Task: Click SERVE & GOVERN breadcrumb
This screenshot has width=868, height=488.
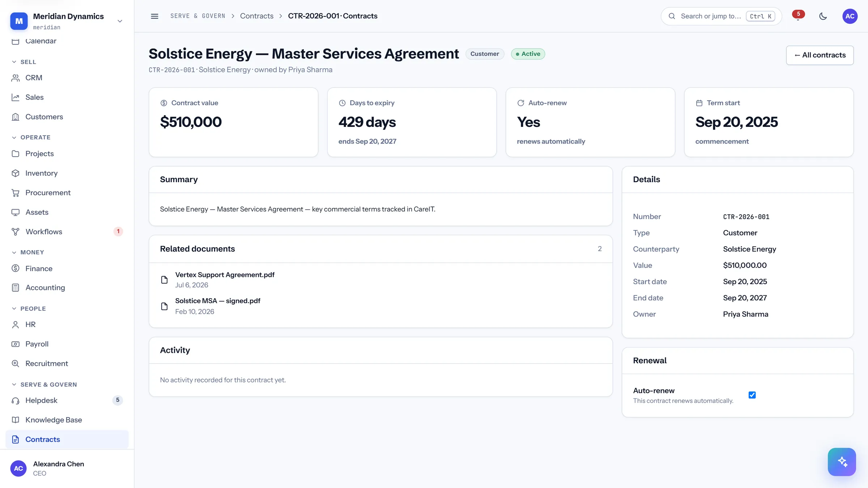Action: [x=197, y=16]
